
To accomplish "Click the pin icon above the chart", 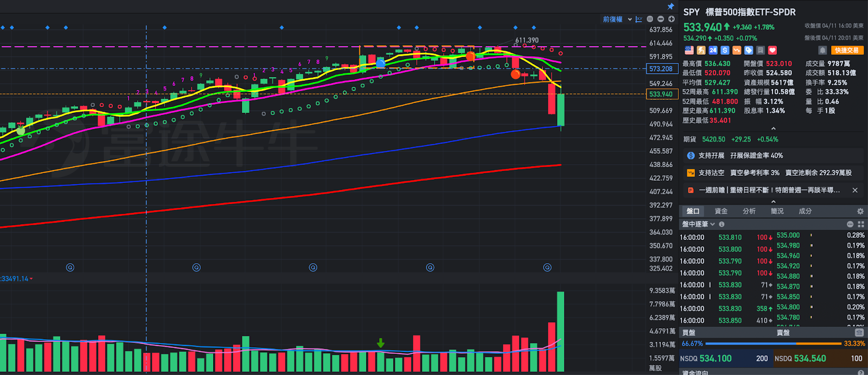I will tap(671, 7).
